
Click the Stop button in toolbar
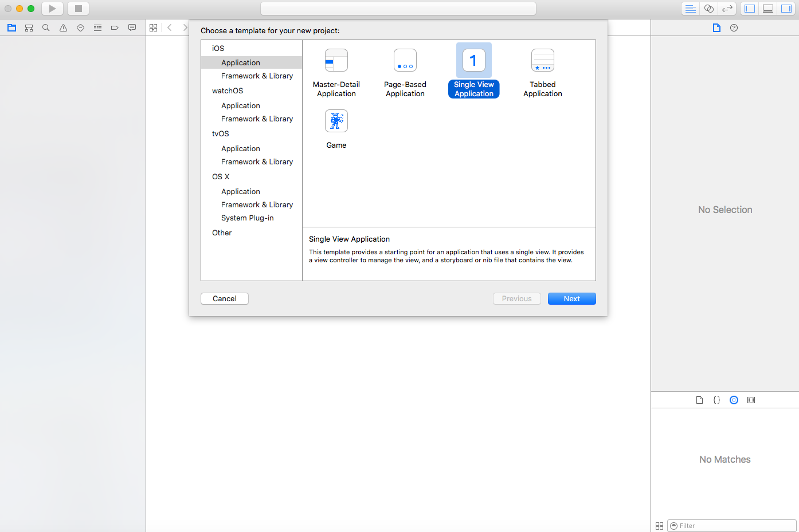click(79, 9)
